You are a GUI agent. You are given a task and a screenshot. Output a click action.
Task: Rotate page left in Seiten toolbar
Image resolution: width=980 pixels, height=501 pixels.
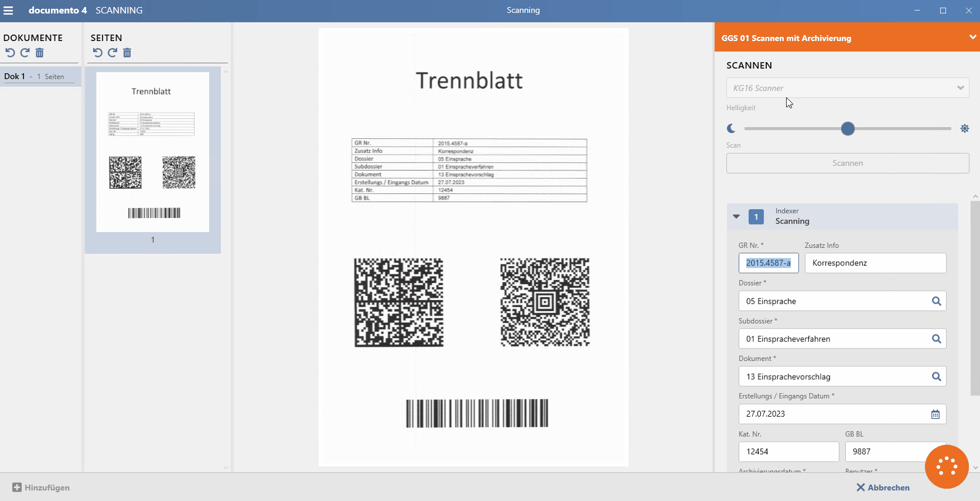(98, 53)
